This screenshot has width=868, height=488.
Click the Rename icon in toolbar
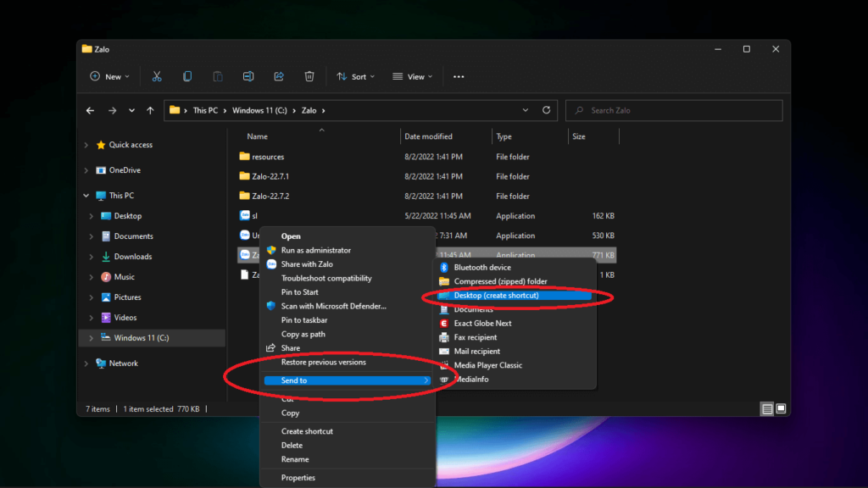pos(248,76)
